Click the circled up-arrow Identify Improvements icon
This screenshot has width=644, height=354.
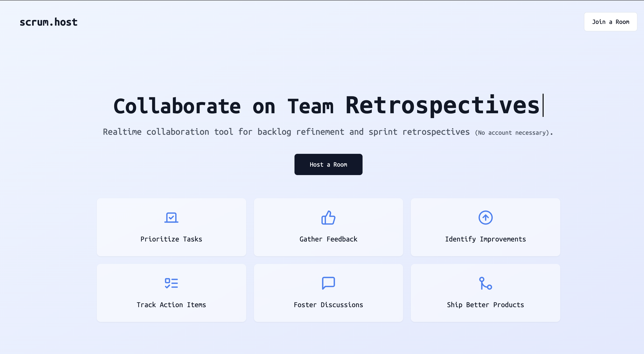[x=485, y=217]
